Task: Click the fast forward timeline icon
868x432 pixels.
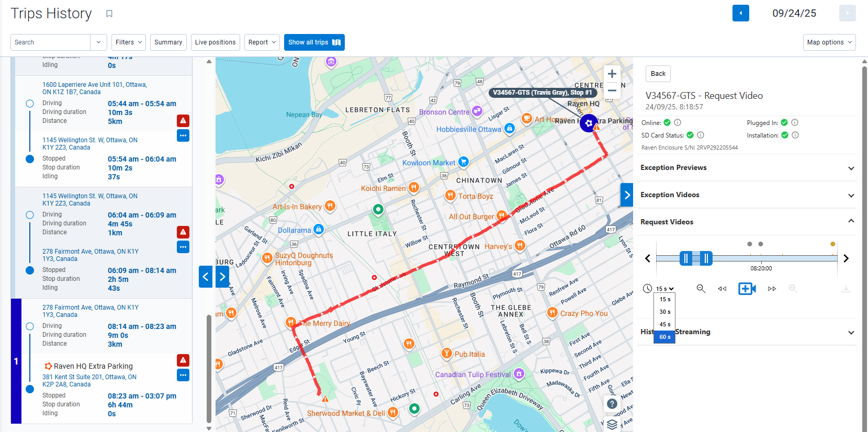Action: (772, 289)
